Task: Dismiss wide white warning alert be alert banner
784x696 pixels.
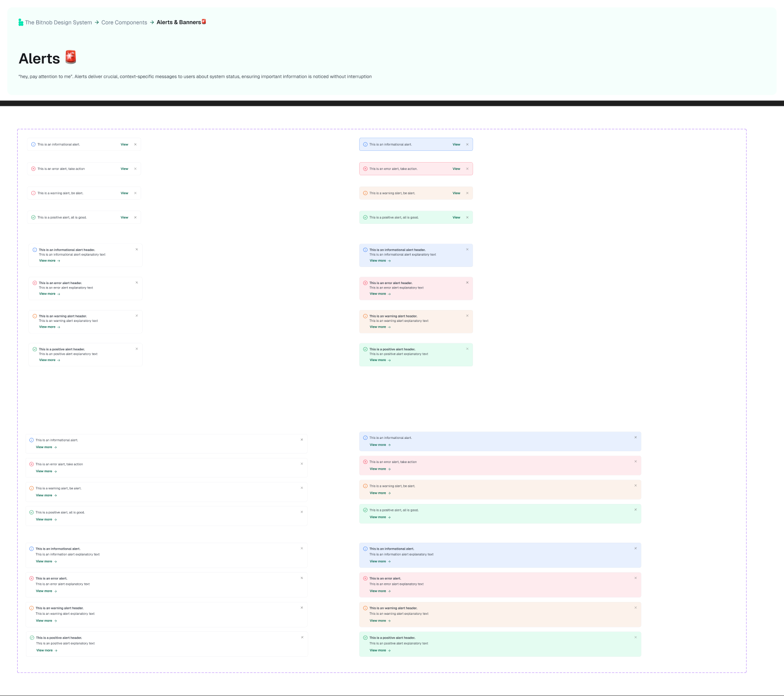Action: [302, 488]
